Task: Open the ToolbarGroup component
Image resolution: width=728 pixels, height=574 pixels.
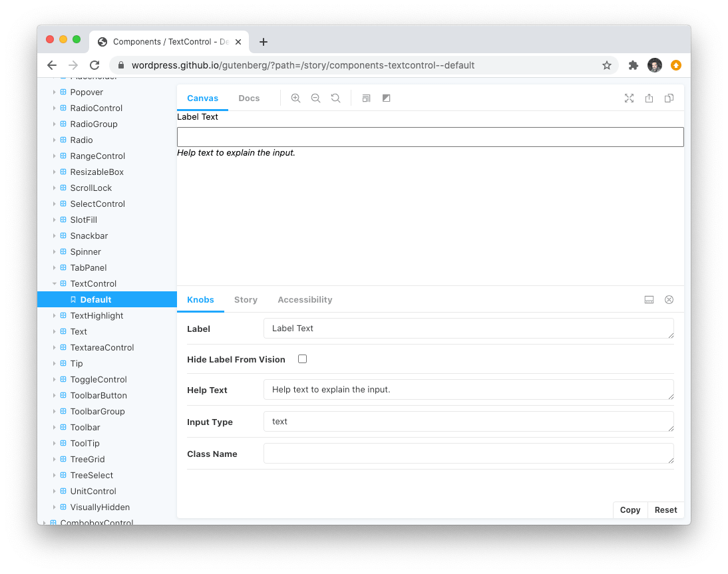Action: [x=98, y=411]
